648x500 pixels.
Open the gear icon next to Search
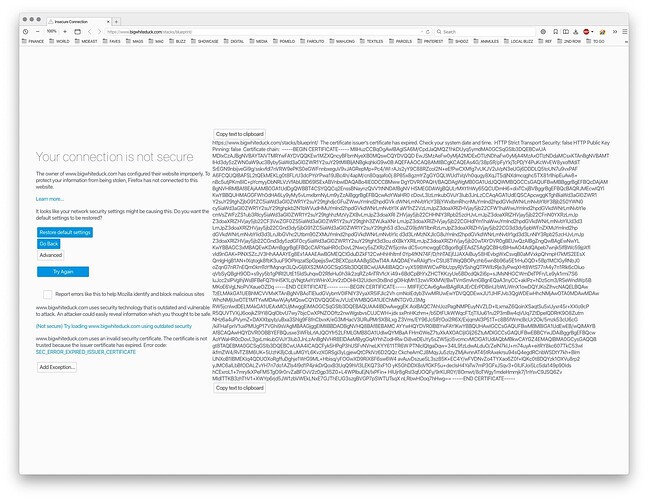click(x=543, y=31)
